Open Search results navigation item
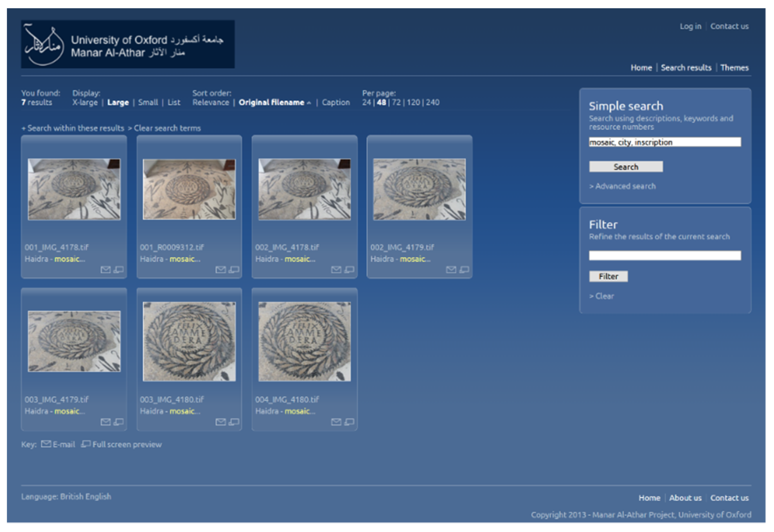 pyautogui.click(x=686, y=68)
